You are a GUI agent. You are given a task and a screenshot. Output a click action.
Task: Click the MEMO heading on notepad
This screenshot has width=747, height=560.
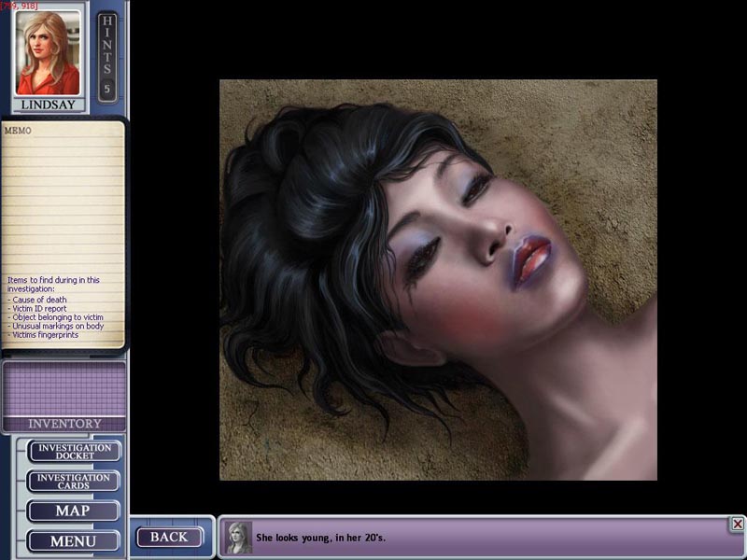click(18, 132)
